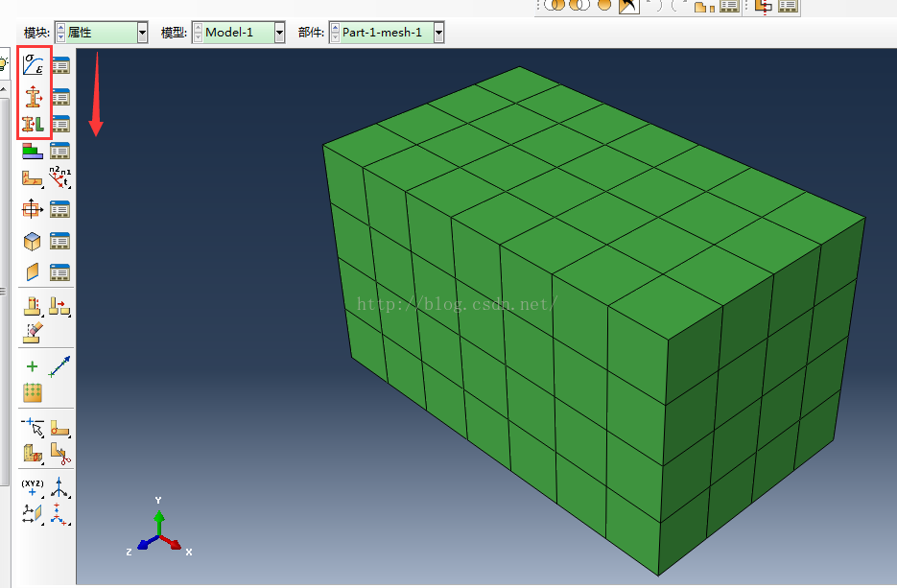Click the Create Material stress-strain icon
The height and width of the screenshot is (588, 897).
[34, 65]
